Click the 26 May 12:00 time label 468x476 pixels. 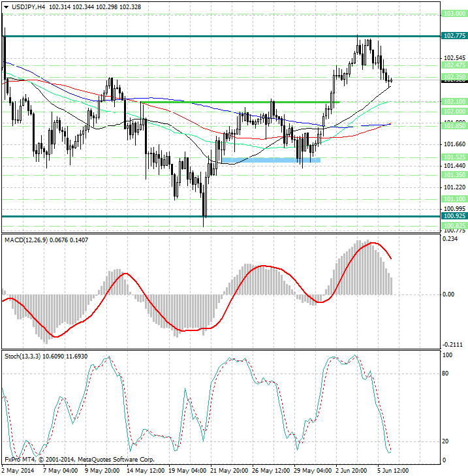click(x=272, y=471)
